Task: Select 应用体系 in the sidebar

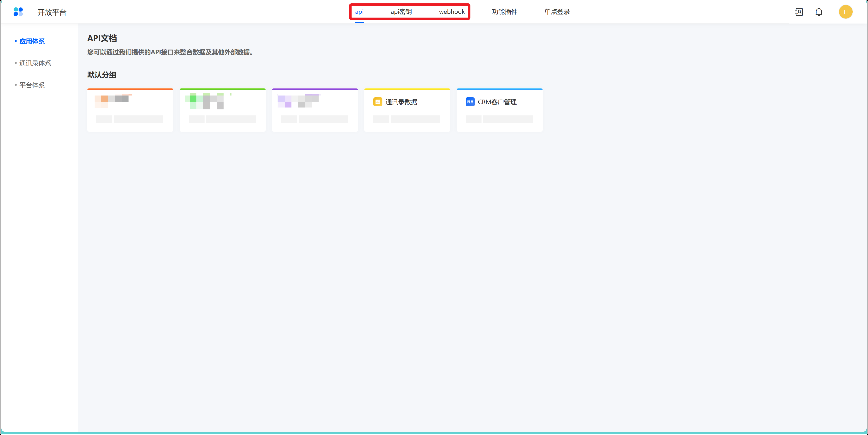Action: click(32, 41)
